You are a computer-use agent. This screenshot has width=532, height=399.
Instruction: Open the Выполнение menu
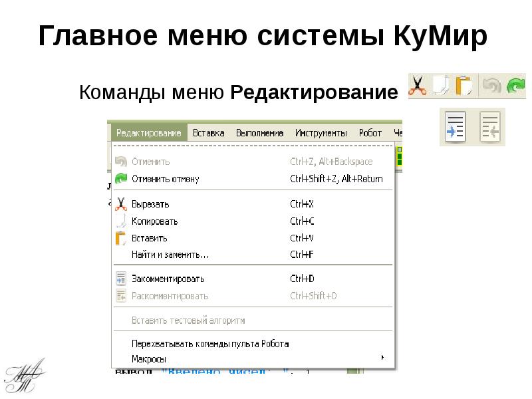point(259,132)
